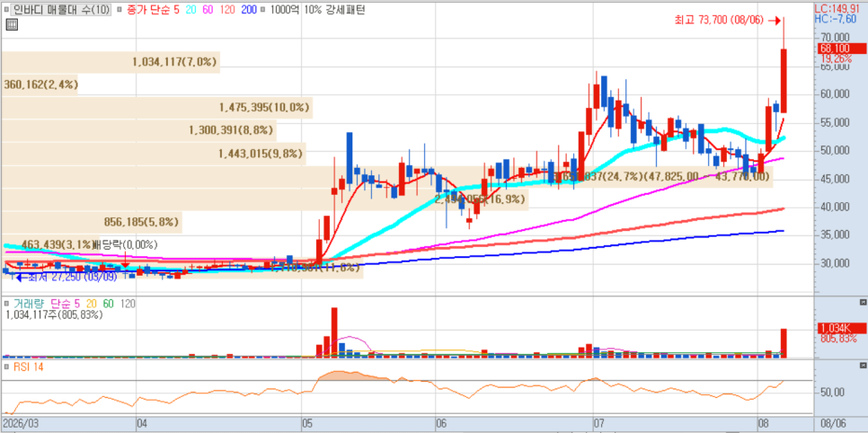Click the small square marker before 1000억
868x433 pixels.
[x=261, y=10]
